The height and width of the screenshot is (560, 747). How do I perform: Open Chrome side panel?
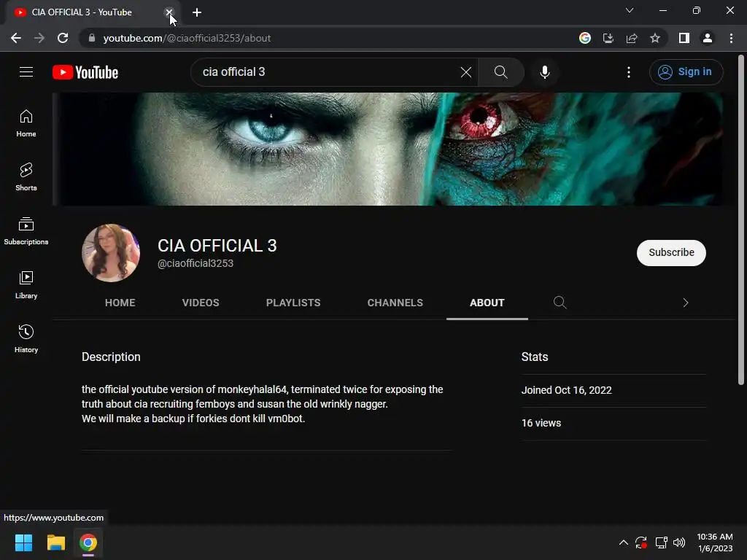coord(684,38)
